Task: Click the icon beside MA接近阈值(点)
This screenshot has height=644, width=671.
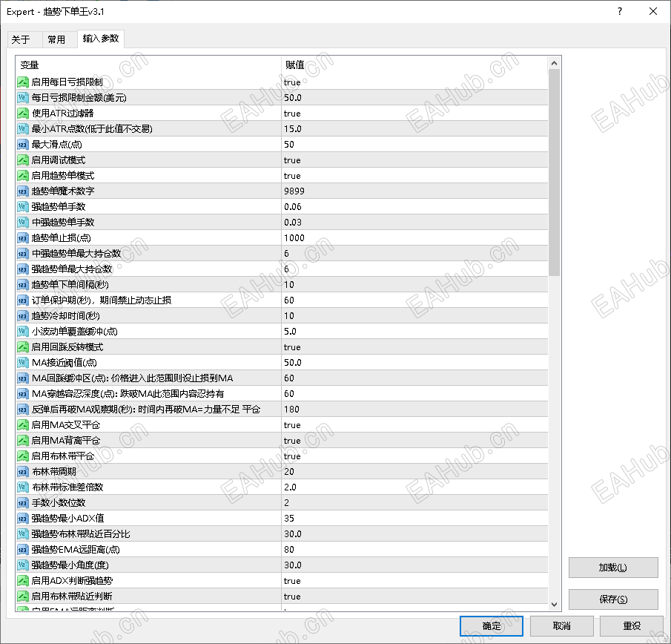Action: [23, 362]
